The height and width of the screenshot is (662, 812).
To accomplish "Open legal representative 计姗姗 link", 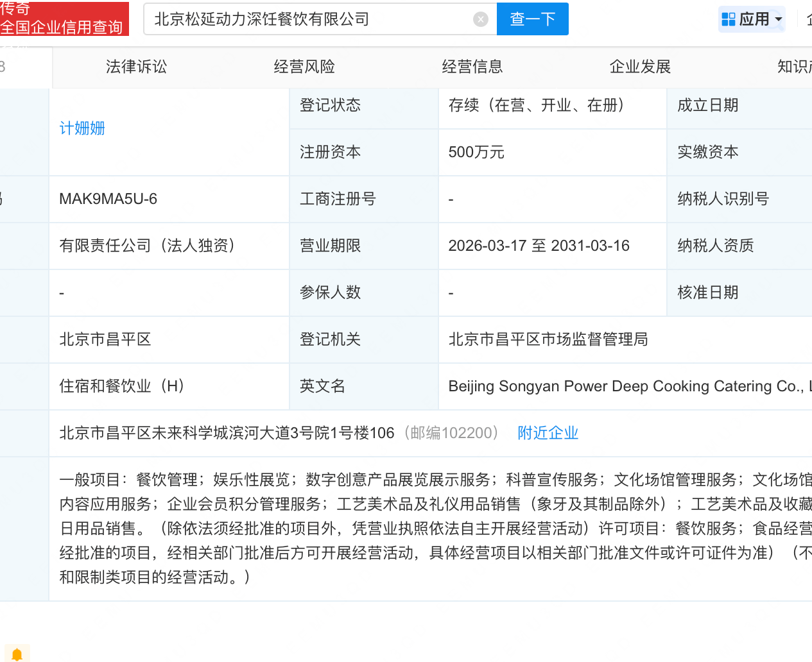I will click(x=82, y=128).
